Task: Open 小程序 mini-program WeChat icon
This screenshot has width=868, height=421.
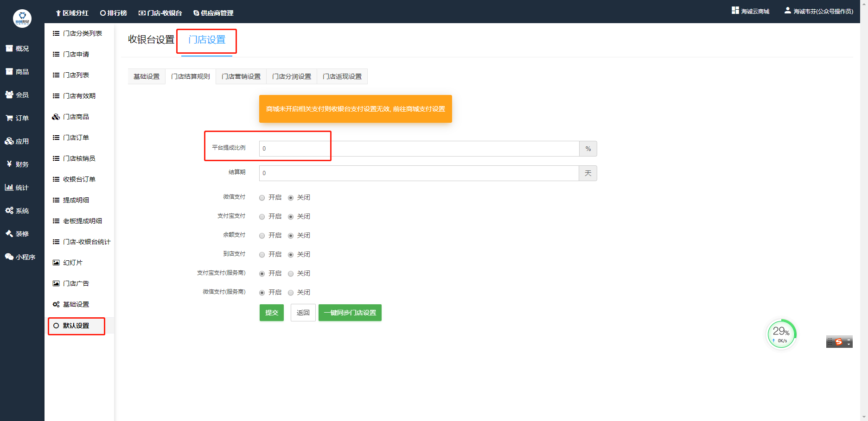Action: (9, 257)
